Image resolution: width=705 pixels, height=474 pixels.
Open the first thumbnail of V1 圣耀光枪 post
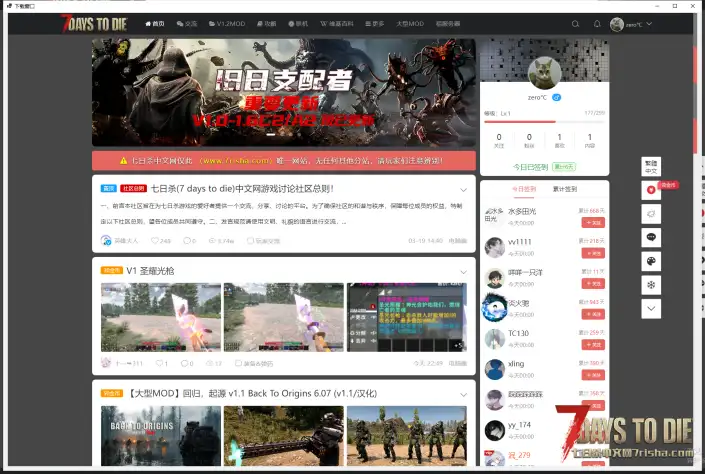pyautogui.click(x=161, y=318)
